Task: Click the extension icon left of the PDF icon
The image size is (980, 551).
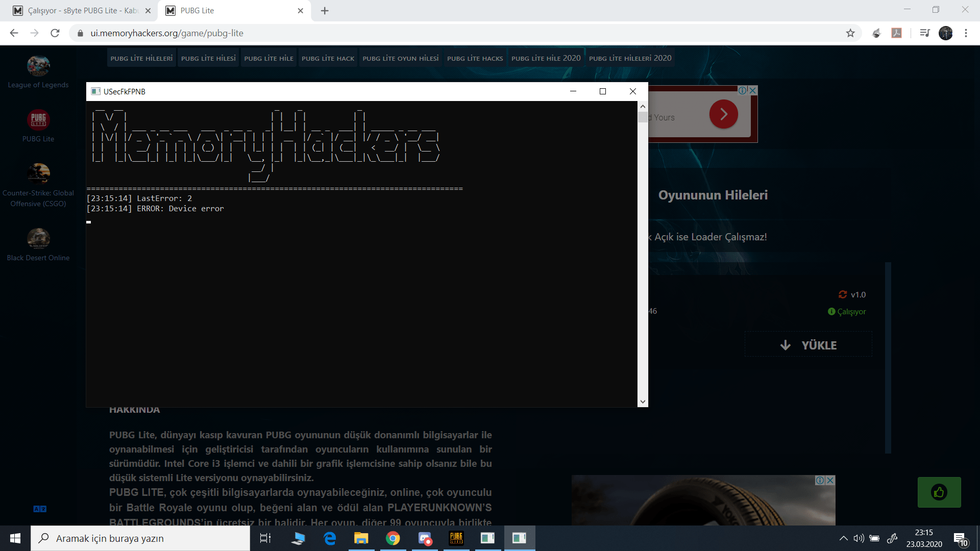Action: pyautogui.click(x=876, y=33)
